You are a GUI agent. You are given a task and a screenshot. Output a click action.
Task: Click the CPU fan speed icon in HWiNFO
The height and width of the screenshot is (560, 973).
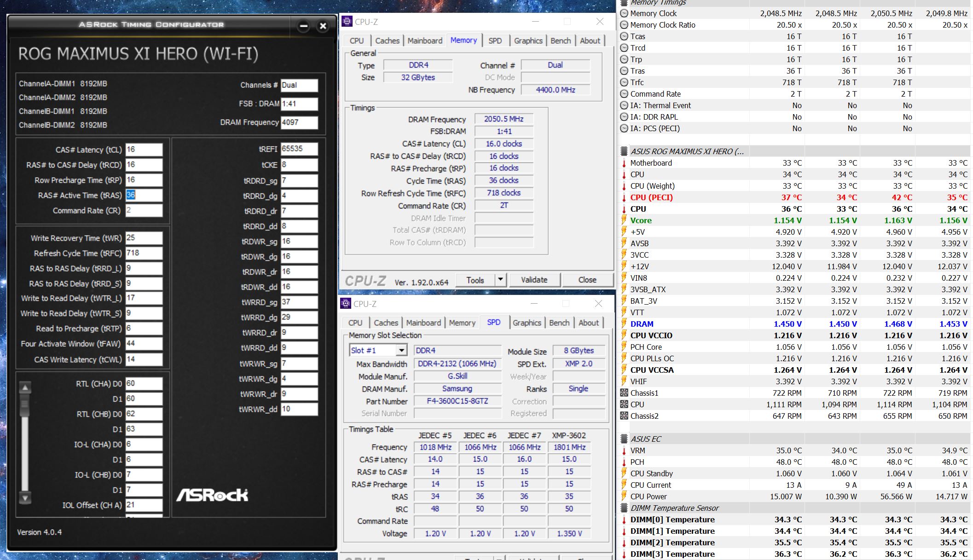click(625, 404)
